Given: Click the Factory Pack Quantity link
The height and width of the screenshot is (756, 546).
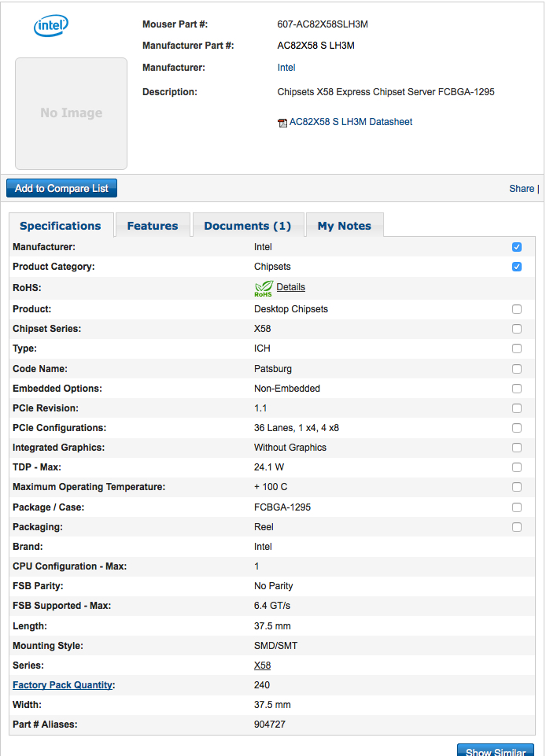Looking at the screenshot, I should [x=63, y=685].
